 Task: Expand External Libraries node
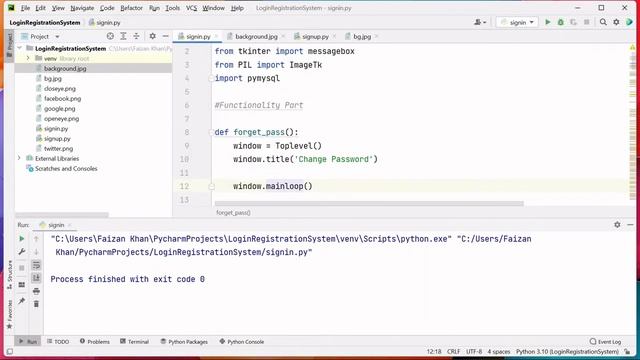(x=19, y=158)
